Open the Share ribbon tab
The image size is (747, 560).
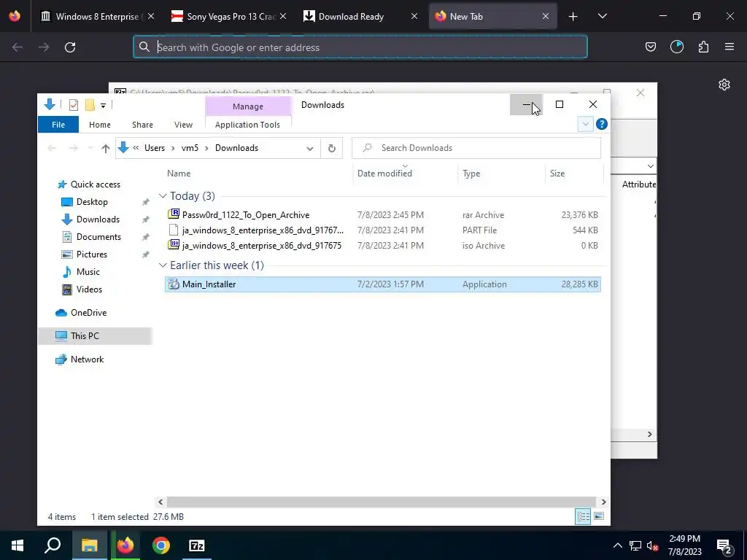pyautogui.click(x=142, y=125)
